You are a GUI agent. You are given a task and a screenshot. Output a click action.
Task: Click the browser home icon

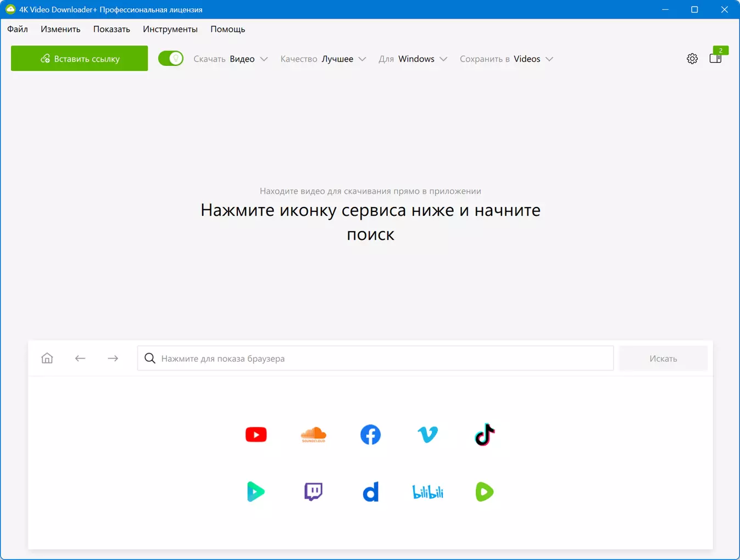(x=47, y=359)
